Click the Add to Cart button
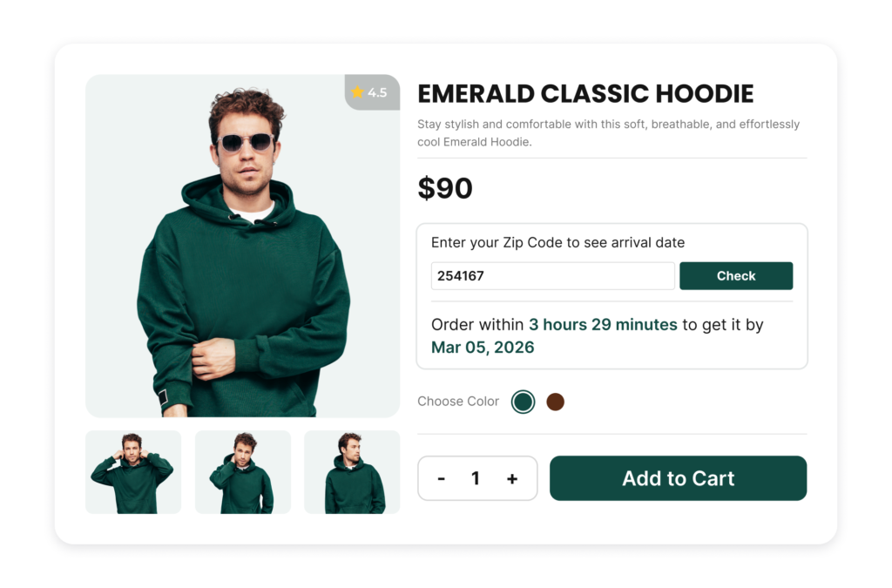Viewport: 892px width, 588px height. point(678,478)
